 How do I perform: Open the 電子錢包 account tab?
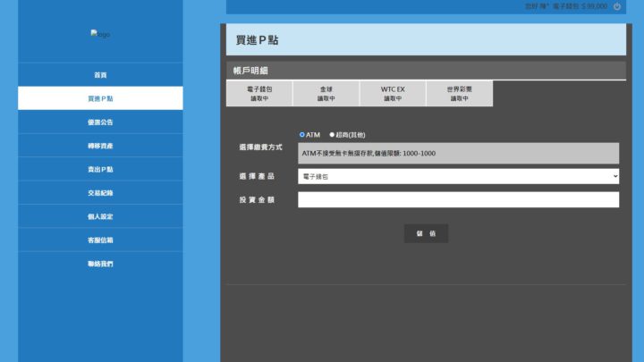click(x=259, y=94)
